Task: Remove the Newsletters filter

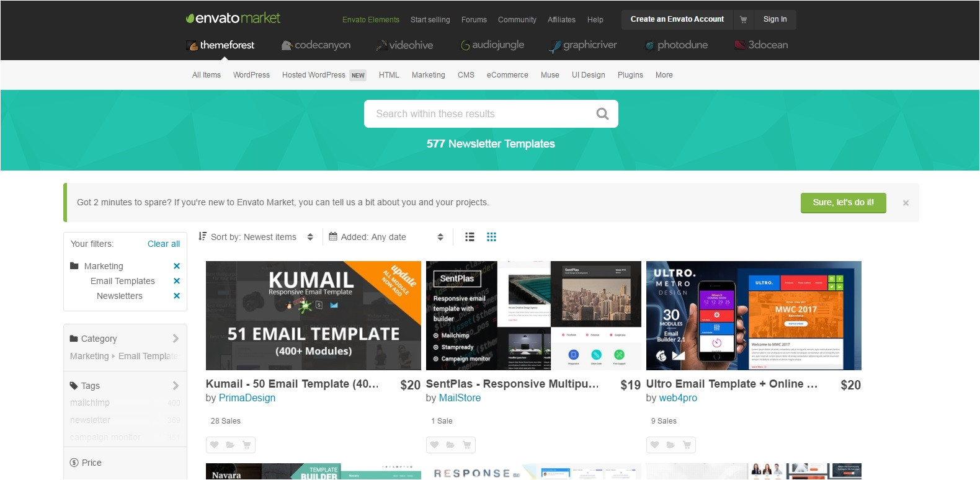Action: pyautogui.click(x=177, y=296)
